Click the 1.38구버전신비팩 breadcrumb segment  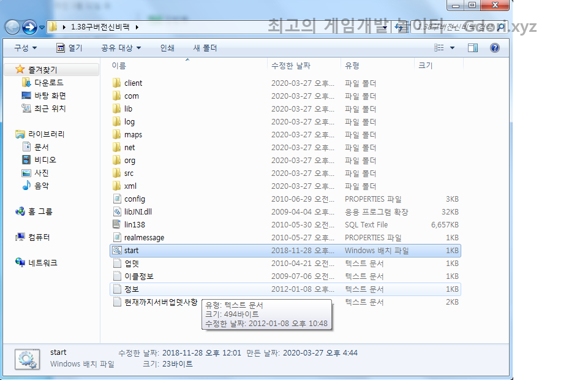(100, 27)
